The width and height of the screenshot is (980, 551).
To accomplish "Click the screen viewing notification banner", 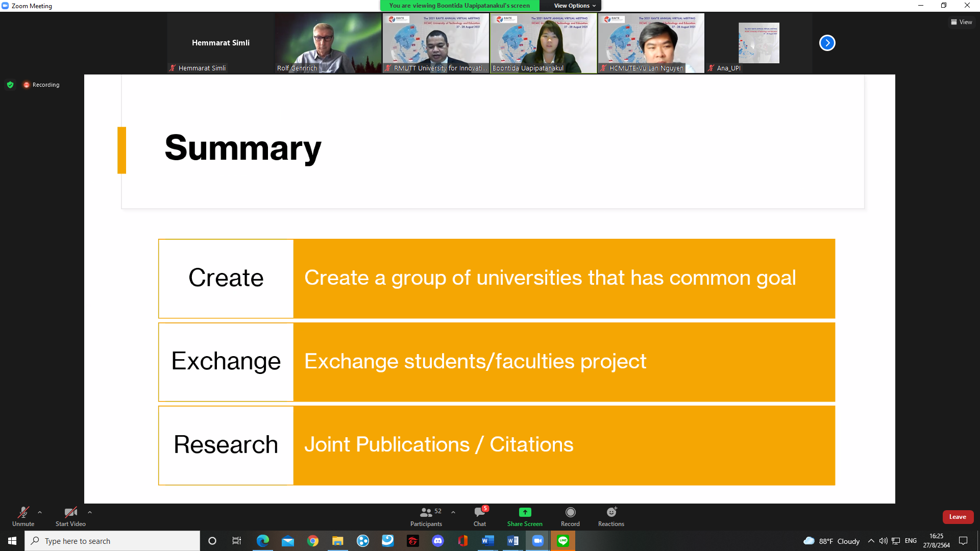I will point(459,6).
